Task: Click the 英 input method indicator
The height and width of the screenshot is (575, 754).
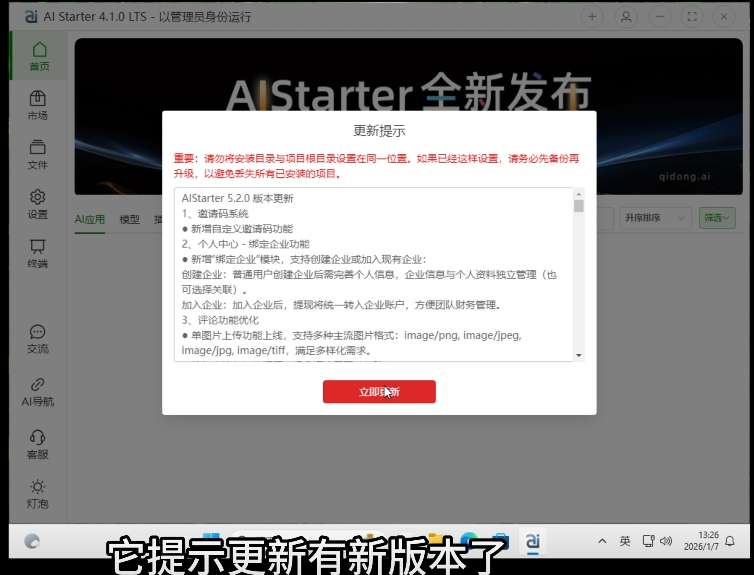Action: [x=625, y=541]
